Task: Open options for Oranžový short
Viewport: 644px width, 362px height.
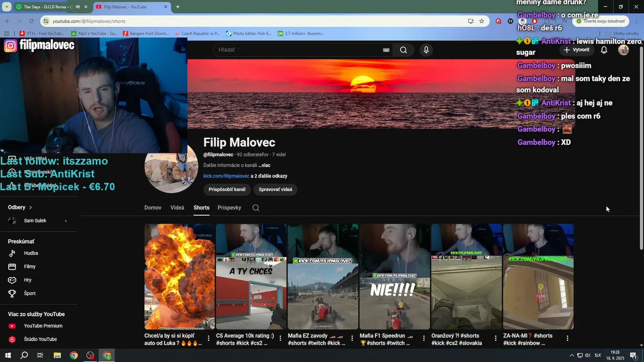Action: [x=496, y=338]
